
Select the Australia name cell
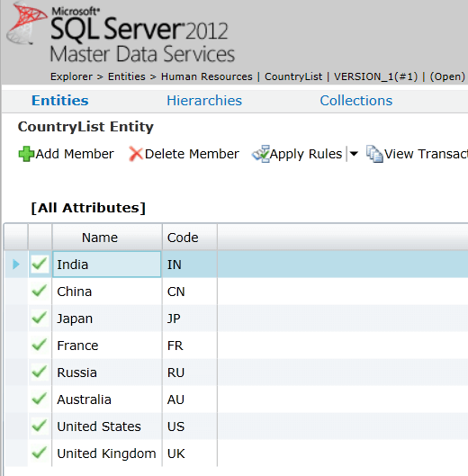(107, 400)
